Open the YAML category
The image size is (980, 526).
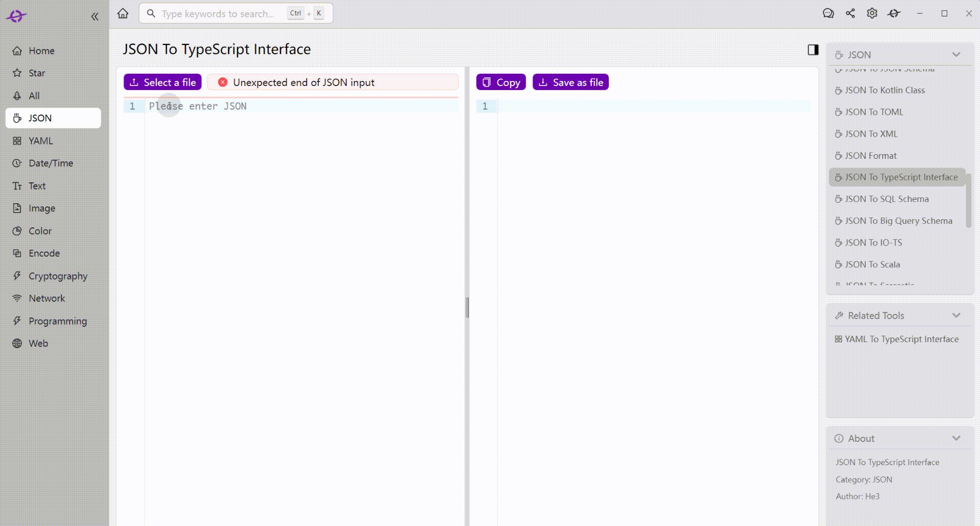click(53, 141)
